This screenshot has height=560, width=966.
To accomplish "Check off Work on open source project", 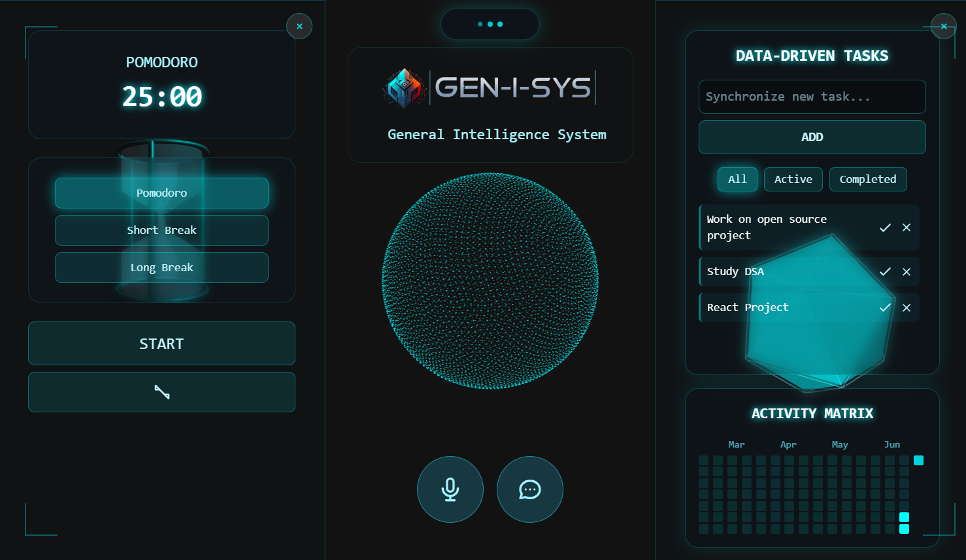I will (885, 227).
